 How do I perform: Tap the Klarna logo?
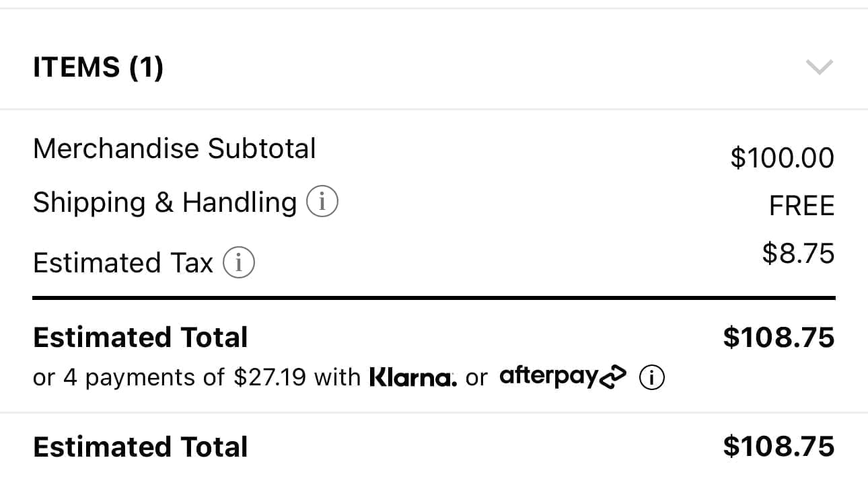(413, 377)
